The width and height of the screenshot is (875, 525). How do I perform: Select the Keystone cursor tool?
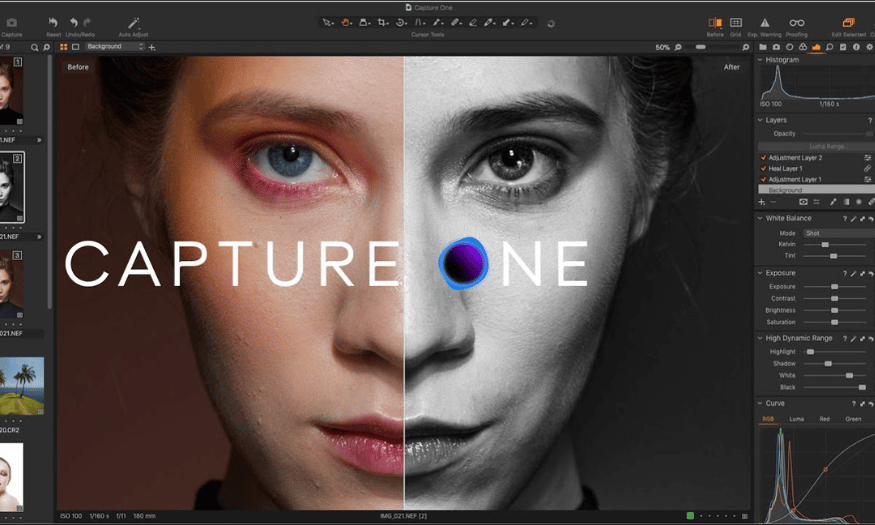(x=420, y=23)
